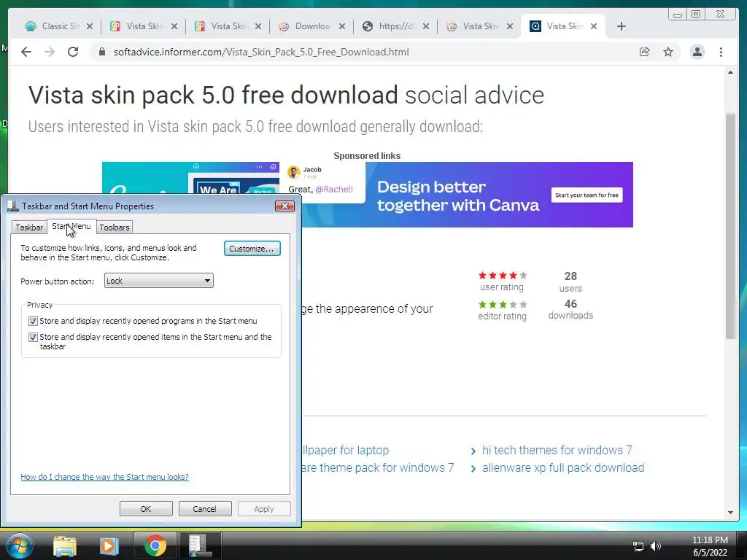This screenshot has width=747, height=560.
Task: Open Windows Explorer from the taskbar
Action: click(65, 545)
